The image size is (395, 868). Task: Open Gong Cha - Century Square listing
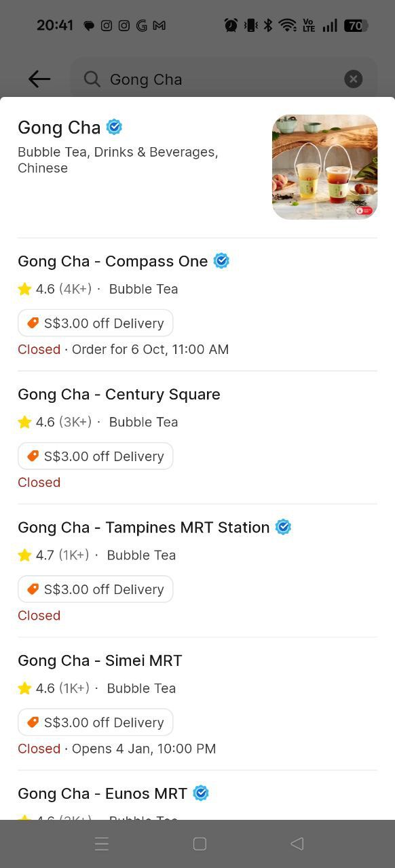click(x=119, y=394)
